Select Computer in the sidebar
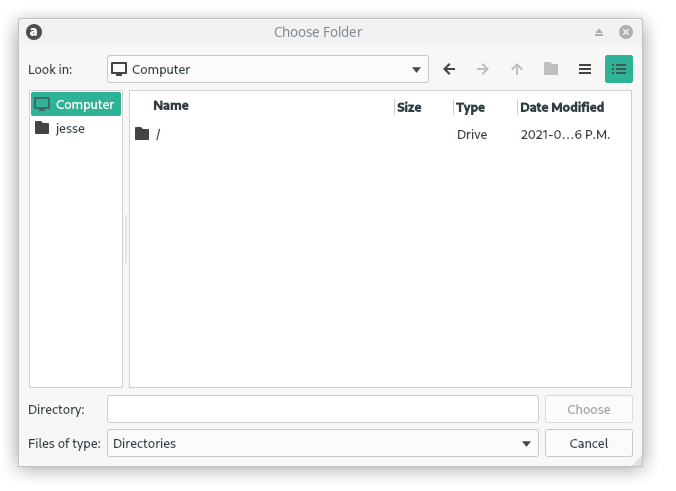The height and width of the screenshot is (491, 676). (76, 104)
